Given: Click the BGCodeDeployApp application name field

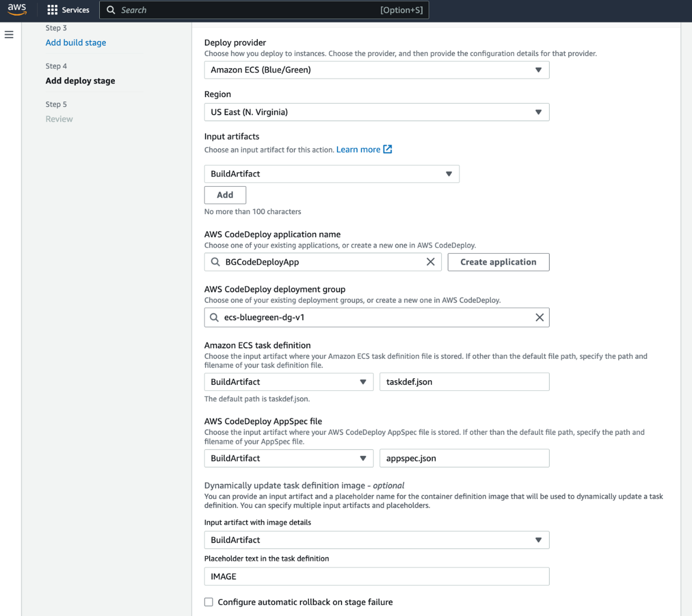Looking at the screenshot, I should [323, 262].
